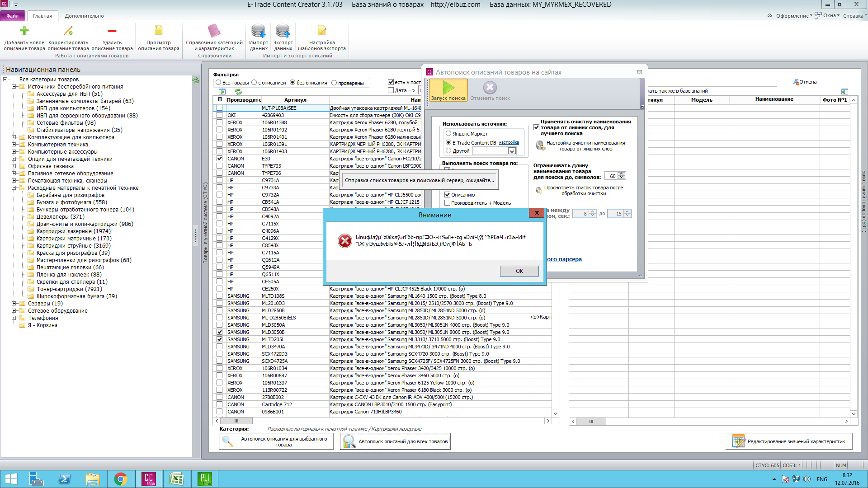This screenshot has height=488, width=868.
Task: Close the Автопоиск описаний dialog
Action: (639, 72)
